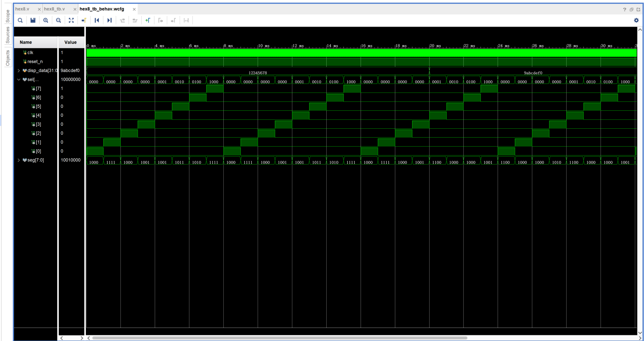Select the clk signal row
Screen dimensions: 644x341
[x=30, y=53]
